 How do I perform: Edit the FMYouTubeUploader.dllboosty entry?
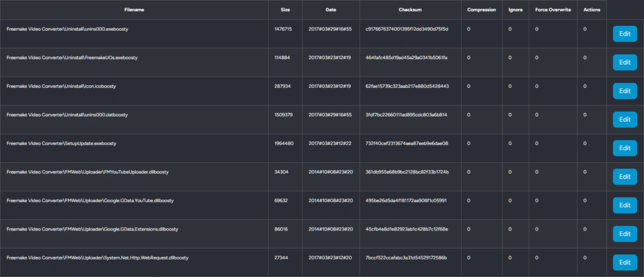click(625, 177)
